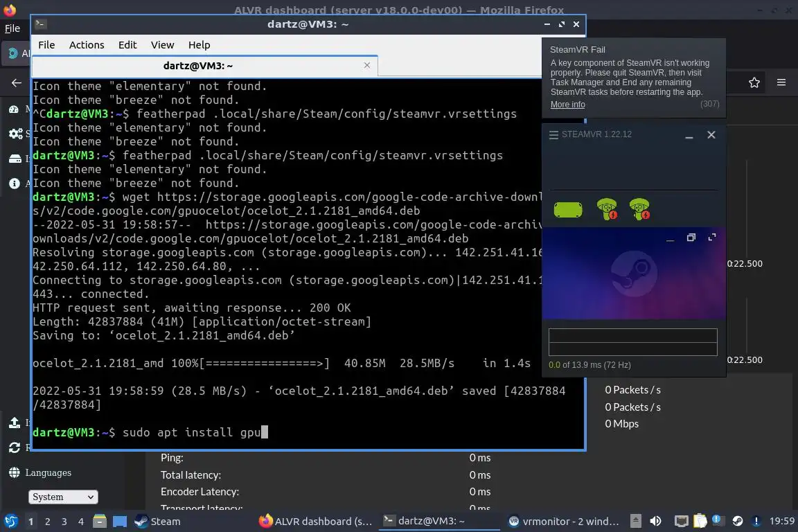798x532 pixels.
Task: Switch to the vrmonitor taskbar entry
Action: (x=564, y=522)
